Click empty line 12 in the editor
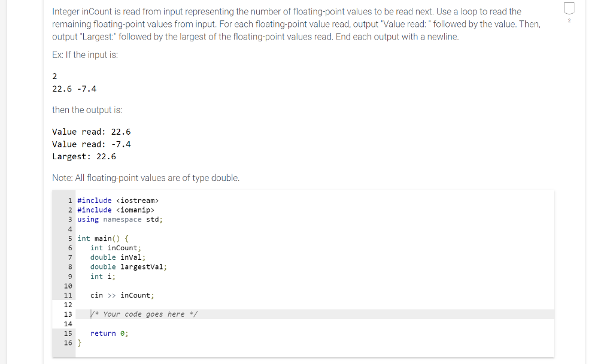This screenshot has width=613, height=364. click(x=315, y=305)
